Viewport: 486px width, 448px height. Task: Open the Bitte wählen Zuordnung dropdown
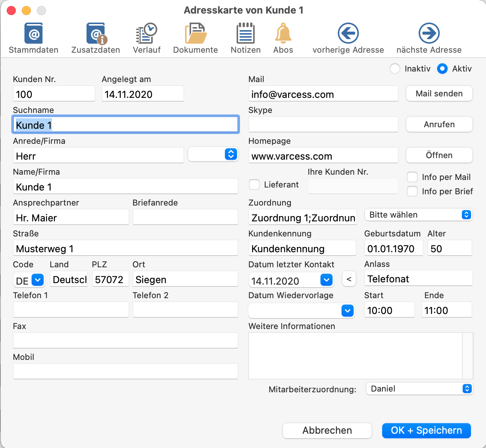click(419, 215)
